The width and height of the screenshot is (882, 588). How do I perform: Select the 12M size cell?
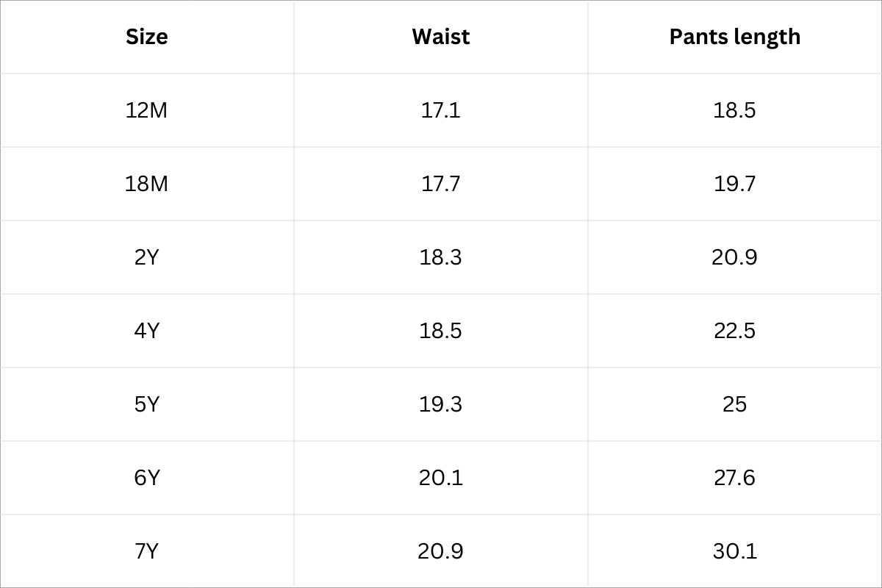pyautogui.click(x=147, y=110)
